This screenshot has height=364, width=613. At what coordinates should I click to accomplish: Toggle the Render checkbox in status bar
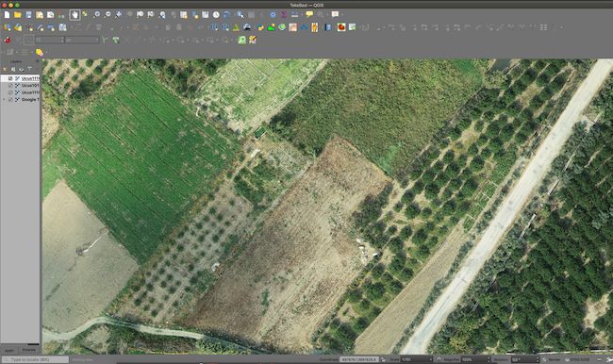click(x=544, y=359)
